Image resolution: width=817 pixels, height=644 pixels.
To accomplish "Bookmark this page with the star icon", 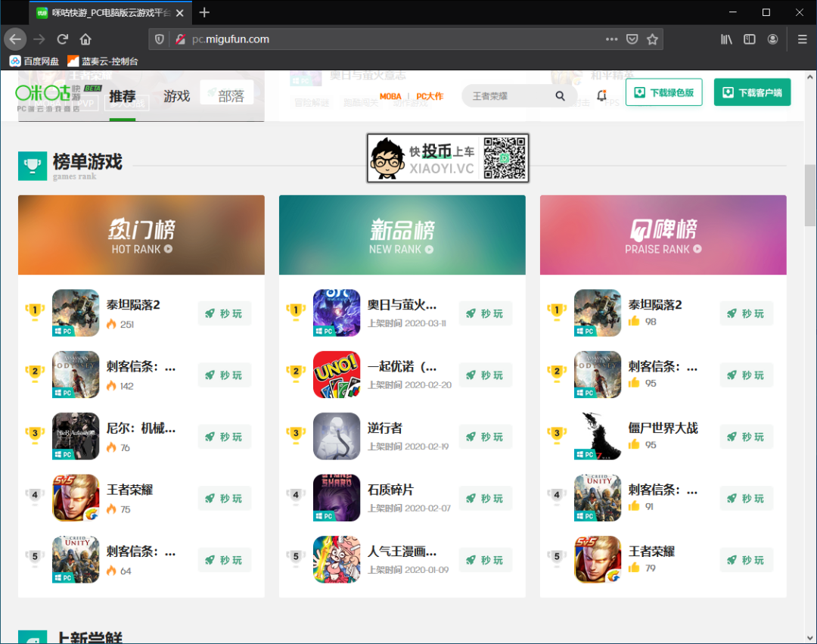I will point(652,39).
